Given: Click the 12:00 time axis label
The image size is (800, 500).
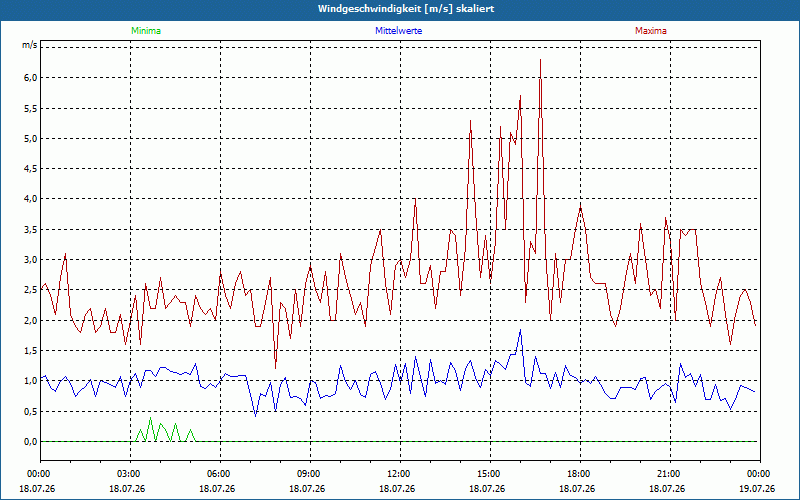Looking at the screenshot, I should 400,474.
